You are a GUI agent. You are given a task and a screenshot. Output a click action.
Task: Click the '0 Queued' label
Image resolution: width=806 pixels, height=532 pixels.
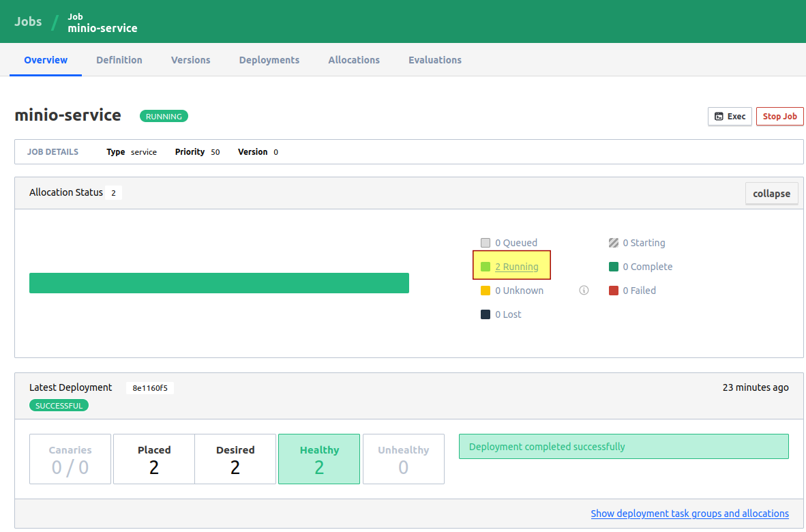coord(516,243)
